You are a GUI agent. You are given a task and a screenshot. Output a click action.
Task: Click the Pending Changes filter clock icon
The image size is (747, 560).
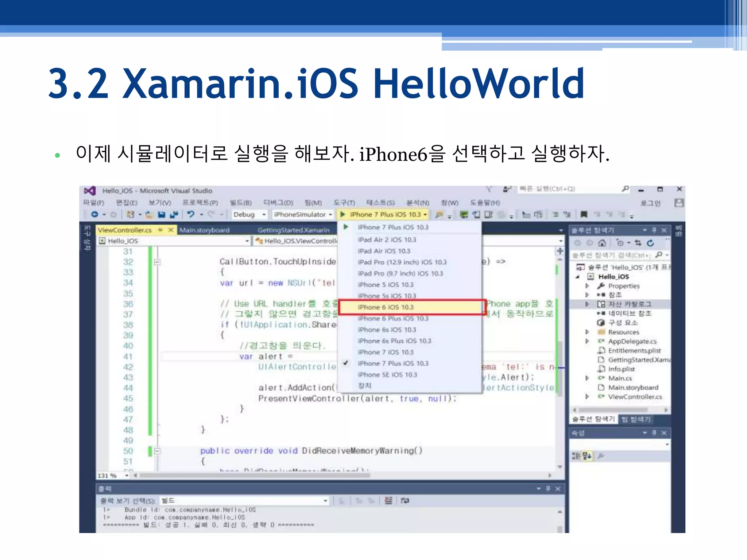click(x=620, y=243)
